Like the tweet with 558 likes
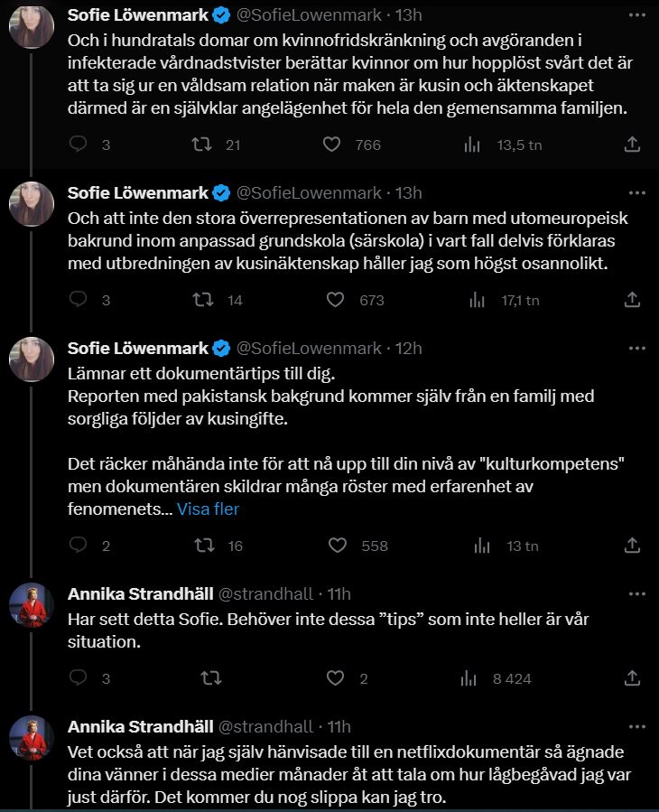 pyautogui.click(x=337, y=546)
